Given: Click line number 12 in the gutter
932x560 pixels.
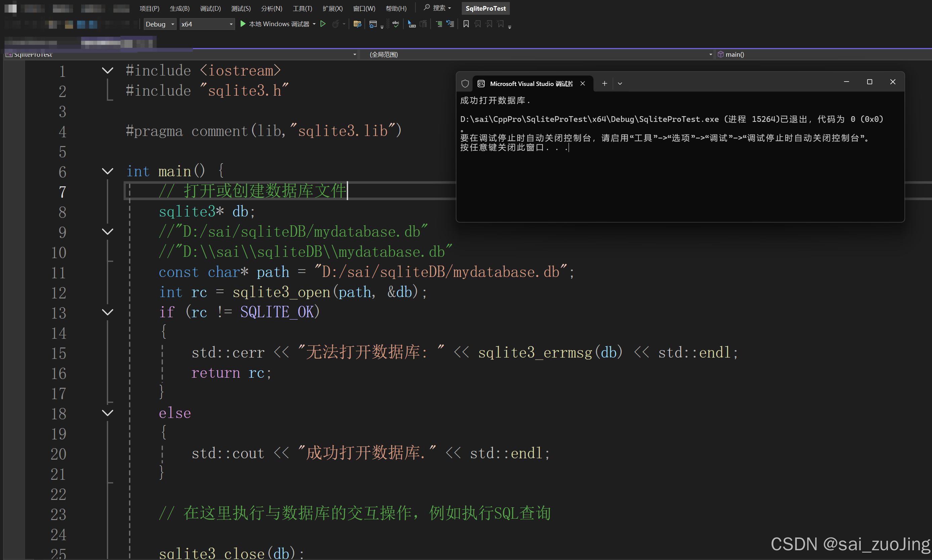Looking at the screenshot, I should pos(58,293).
